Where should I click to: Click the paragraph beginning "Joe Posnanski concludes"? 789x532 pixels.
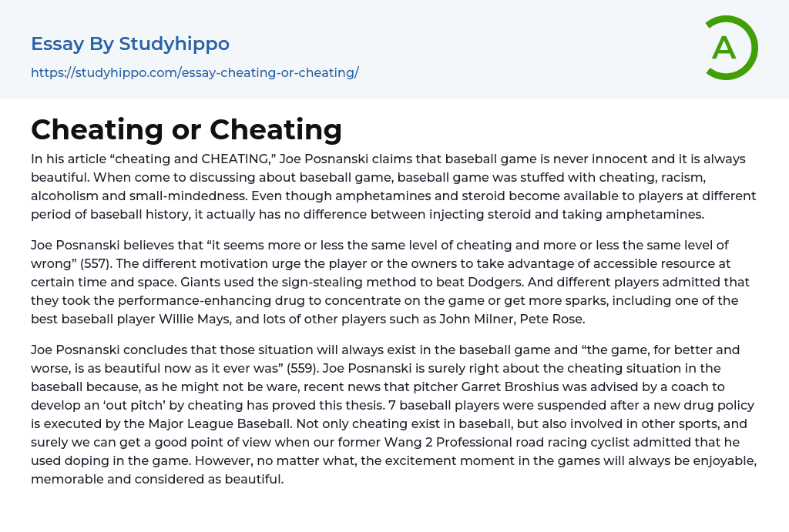point(393,414)
